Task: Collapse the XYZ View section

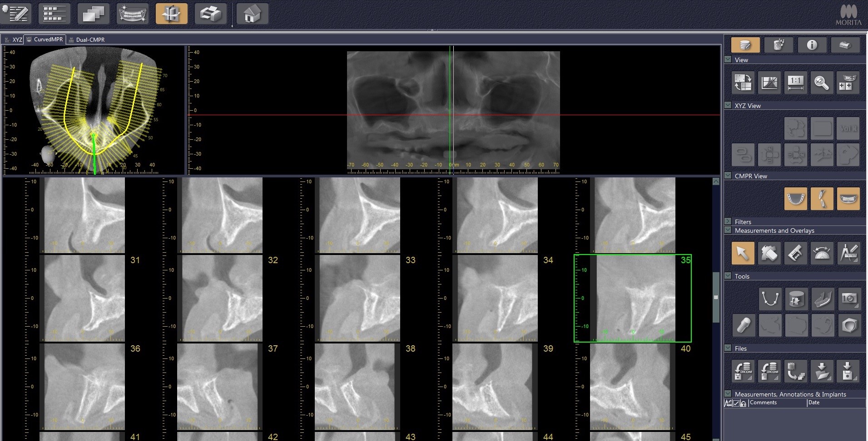Action: pyautogui.click(x=728, y=105)
